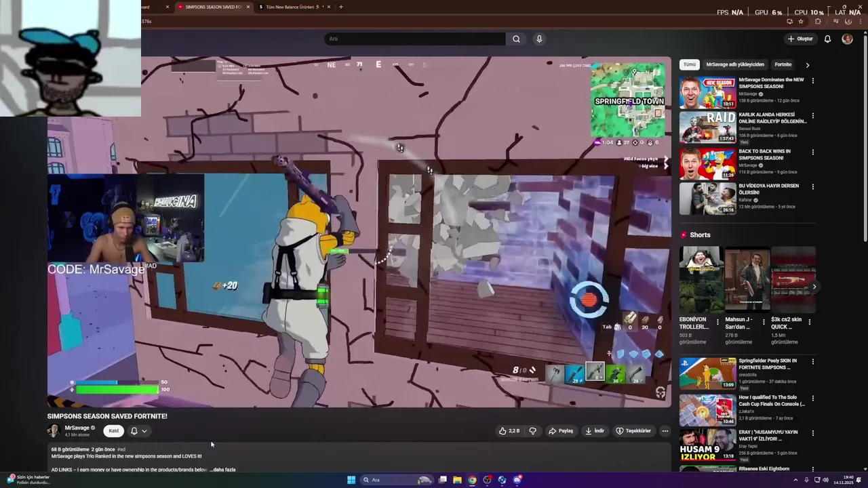Dislike the video
868x488 pixels.
[x=532, y=430]
